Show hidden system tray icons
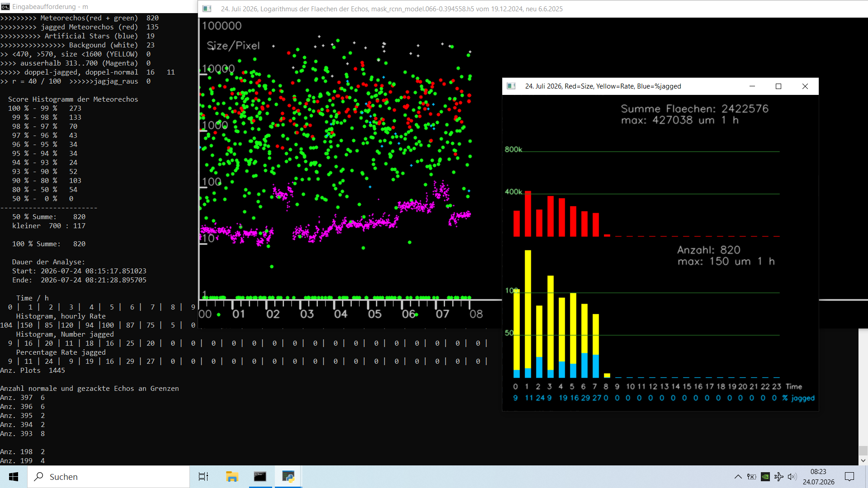 738,477
